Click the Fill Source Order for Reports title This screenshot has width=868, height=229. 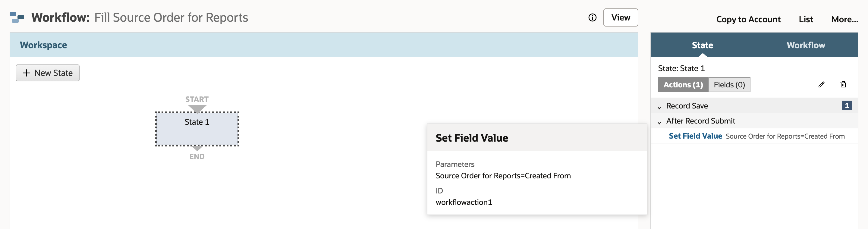[x=171, y=17]
